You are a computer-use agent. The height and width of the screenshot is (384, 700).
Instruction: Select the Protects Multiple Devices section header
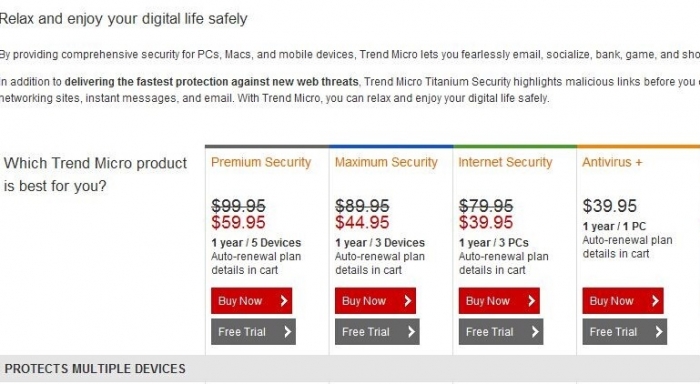click(95, 369)
